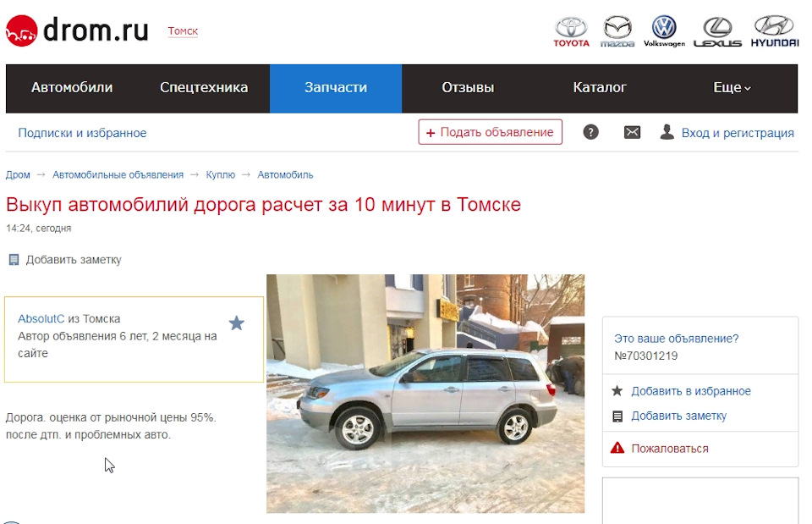Click Пожаловаться link
This screenshot has height=524, width=812.
coord(670,449)
